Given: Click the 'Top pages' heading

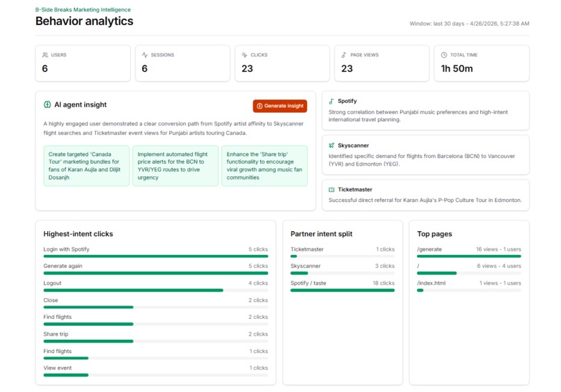Looking at the screenshot, I should [434, 234].
